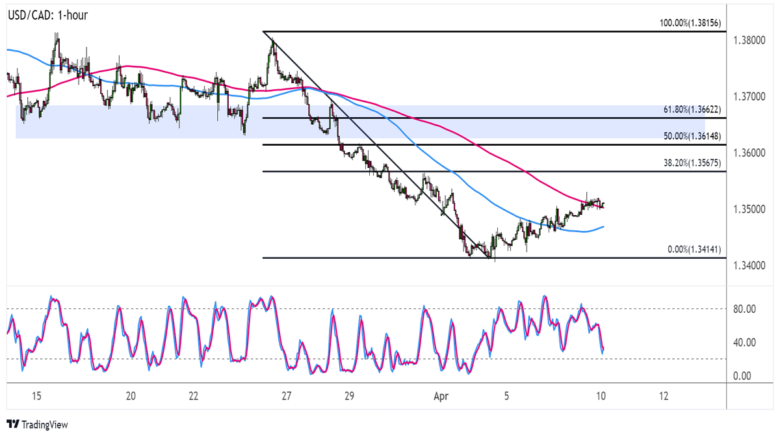Click the 0.00 stochastic scale label
The image size is (780, 439).
coord(741,376)
